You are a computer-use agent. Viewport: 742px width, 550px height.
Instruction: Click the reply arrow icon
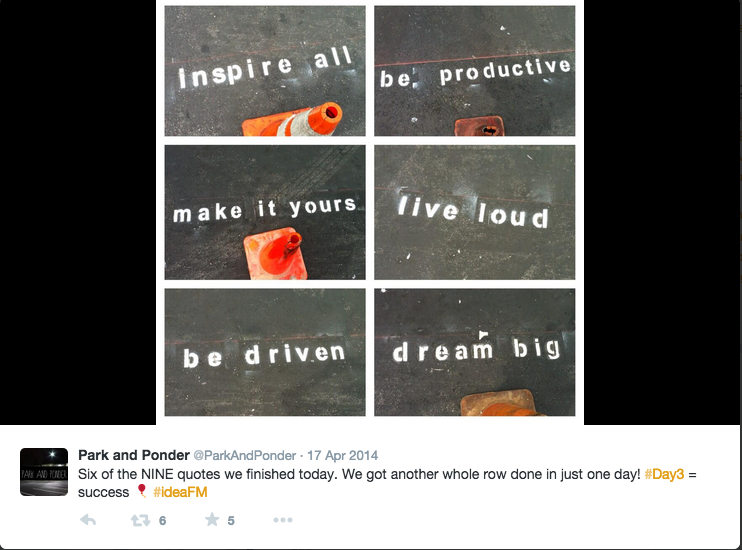click(x=88, y=520)
